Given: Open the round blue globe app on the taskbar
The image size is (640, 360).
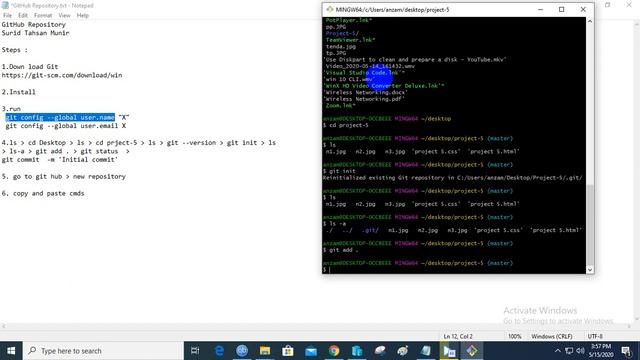Looking at the screenshot, I should pos(242,351).
